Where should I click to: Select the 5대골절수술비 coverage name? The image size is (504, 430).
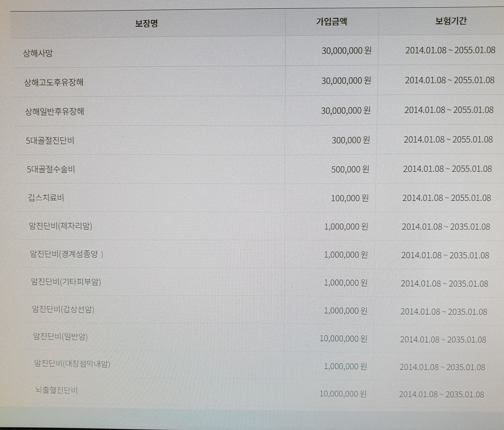(51, 169)
